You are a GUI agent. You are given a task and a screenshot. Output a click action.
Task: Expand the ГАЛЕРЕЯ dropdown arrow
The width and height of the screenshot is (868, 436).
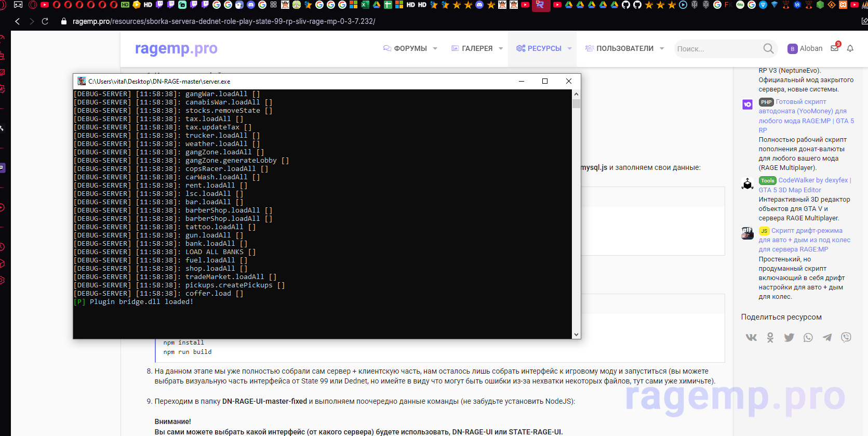501,48
